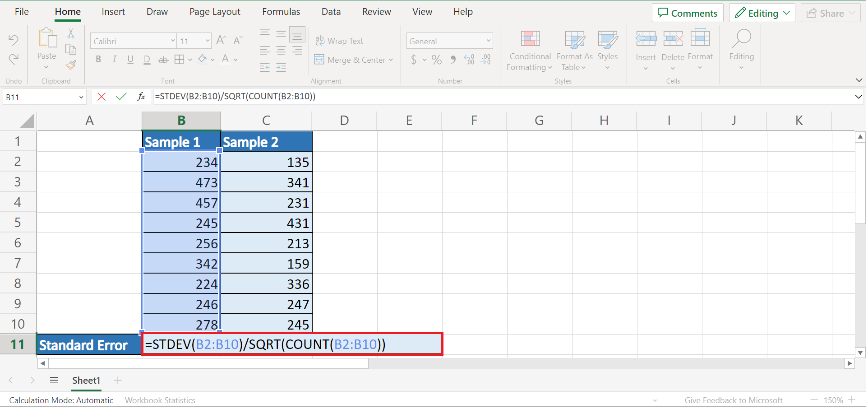Confirm formula with the Enter checkmark
The width and height of the screenshot is (868, 409).
121,97
